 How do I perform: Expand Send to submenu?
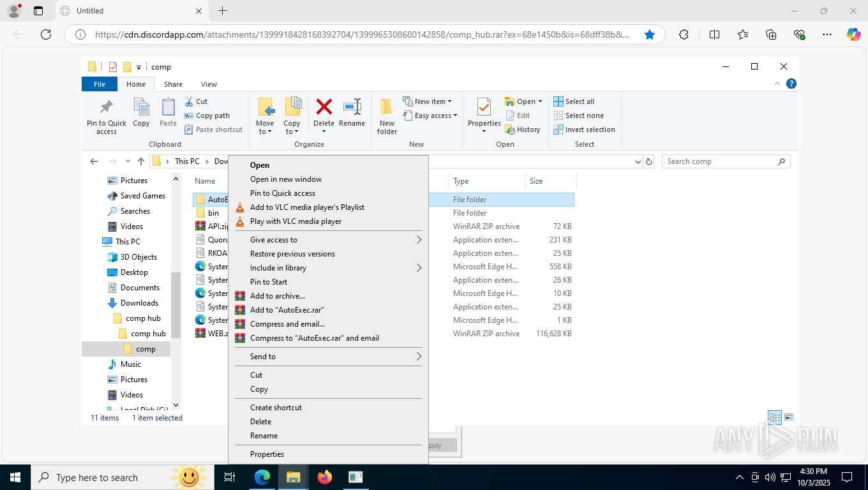pos(328,357)
